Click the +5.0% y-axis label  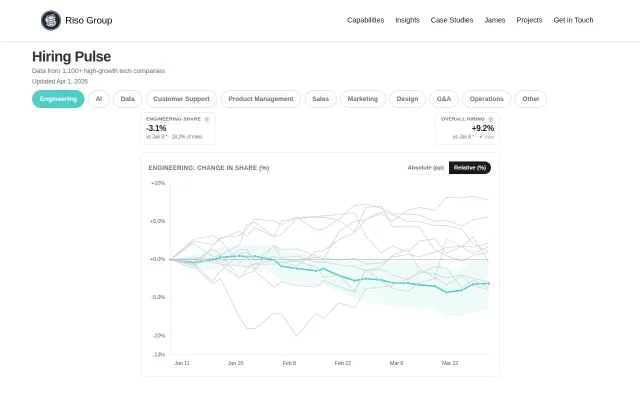(157, 221)
